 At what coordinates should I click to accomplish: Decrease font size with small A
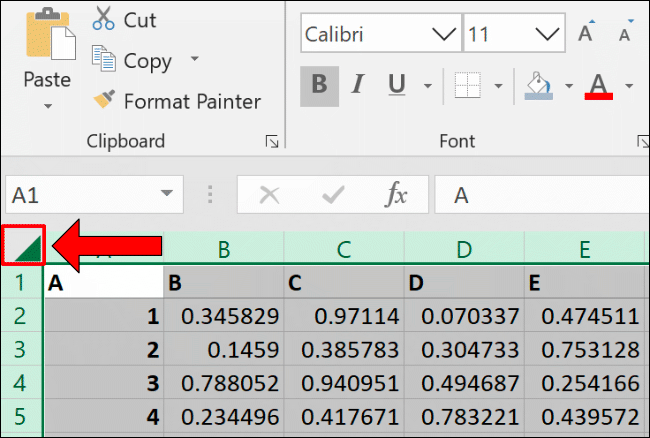626,31
